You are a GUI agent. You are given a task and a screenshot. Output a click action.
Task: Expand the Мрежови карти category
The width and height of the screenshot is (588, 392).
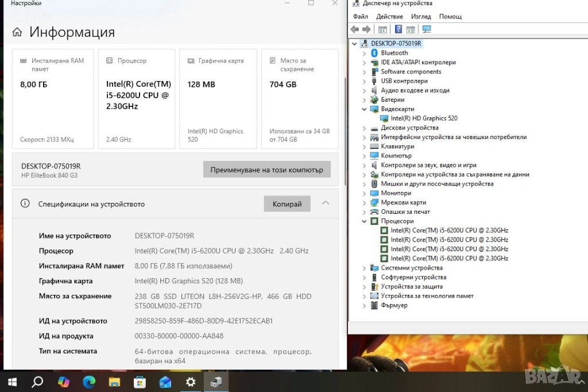(x=364, y=203)
